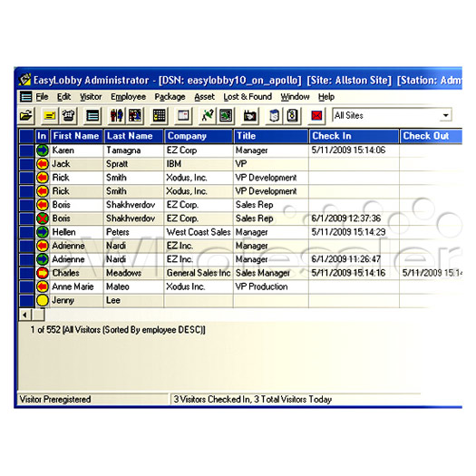
Task: Click the small window form toolbar icon
Action: (x=183, y=116)
